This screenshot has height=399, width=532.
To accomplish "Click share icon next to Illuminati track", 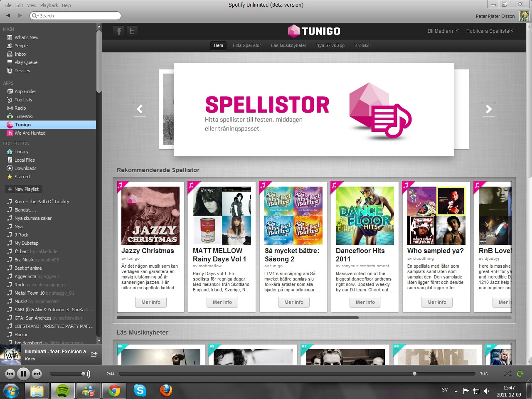I will 94,354.
